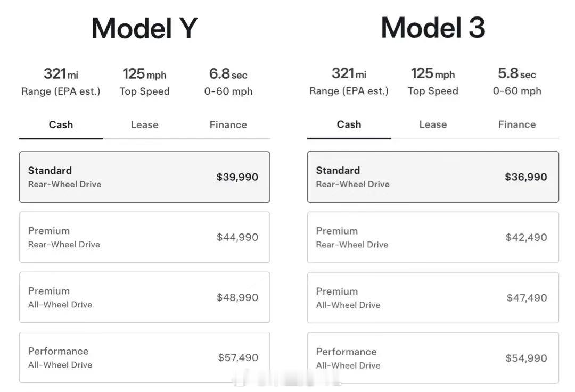The image size is (575, 392).
Task: Select the Model 3 Cash tab
Action: 349,124
